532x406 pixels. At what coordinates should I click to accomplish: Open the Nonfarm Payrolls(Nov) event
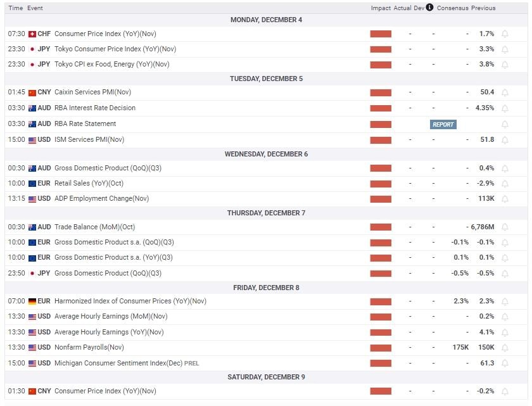point(89,347)
